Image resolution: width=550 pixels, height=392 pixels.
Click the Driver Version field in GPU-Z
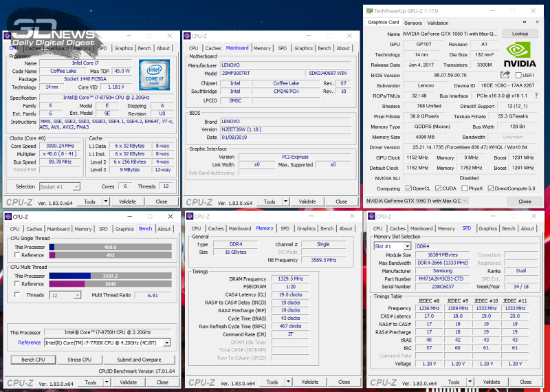[x=470, y=147]
